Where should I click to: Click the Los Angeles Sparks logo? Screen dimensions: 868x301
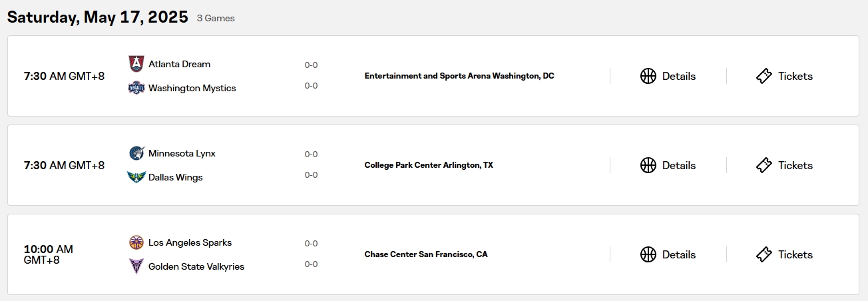(136, 242)
